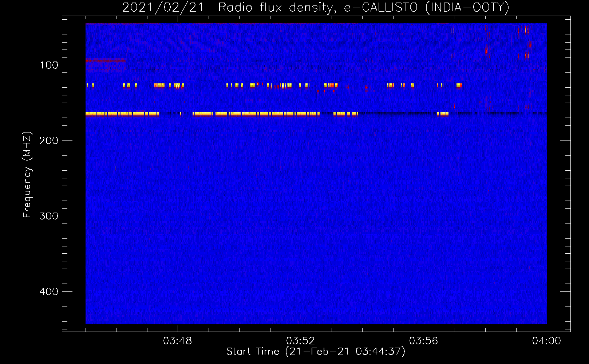Click the 03:48 time tick label

click(x=178, y=341)
